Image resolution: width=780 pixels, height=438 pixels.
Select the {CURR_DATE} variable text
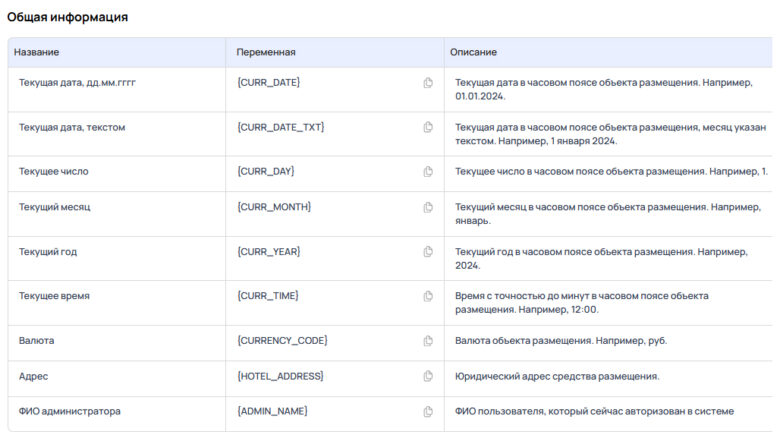[268, 82]
